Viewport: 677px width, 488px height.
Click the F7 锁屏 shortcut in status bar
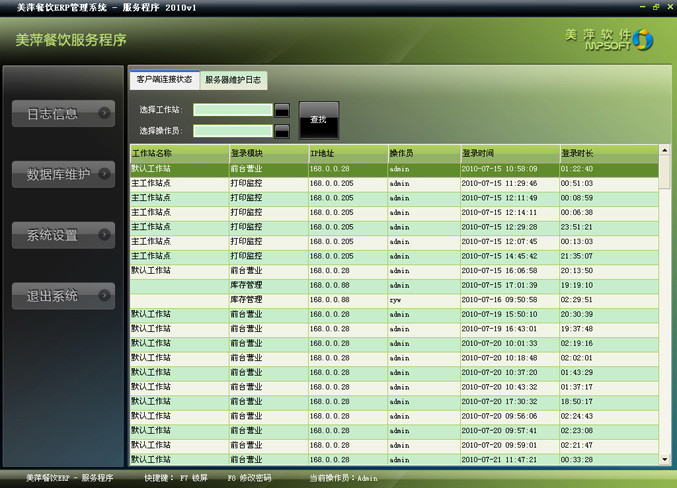[193, 478]
